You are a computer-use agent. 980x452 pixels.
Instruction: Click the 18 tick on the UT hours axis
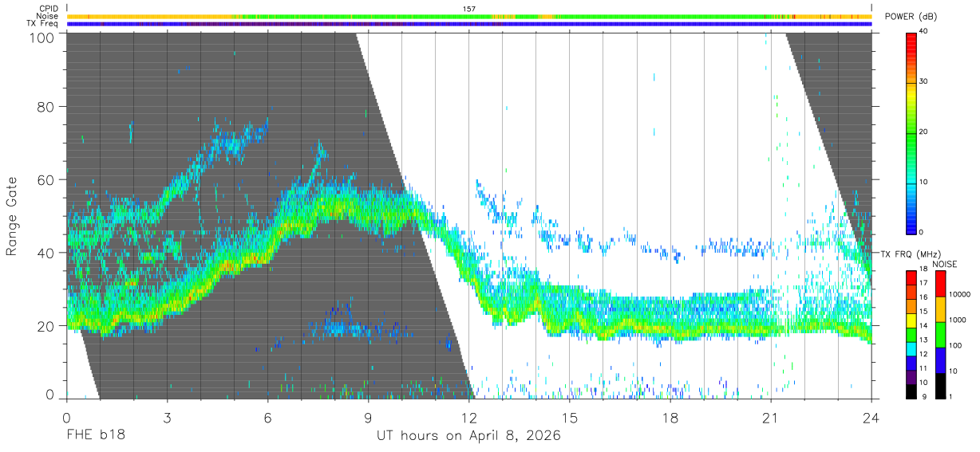tap(670, 418)
